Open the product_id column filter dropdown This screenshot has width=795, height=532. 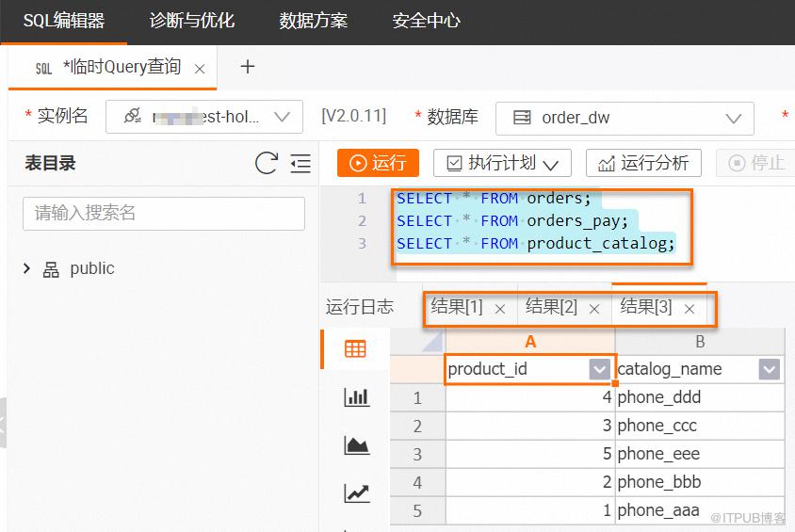tap(599, 369)
